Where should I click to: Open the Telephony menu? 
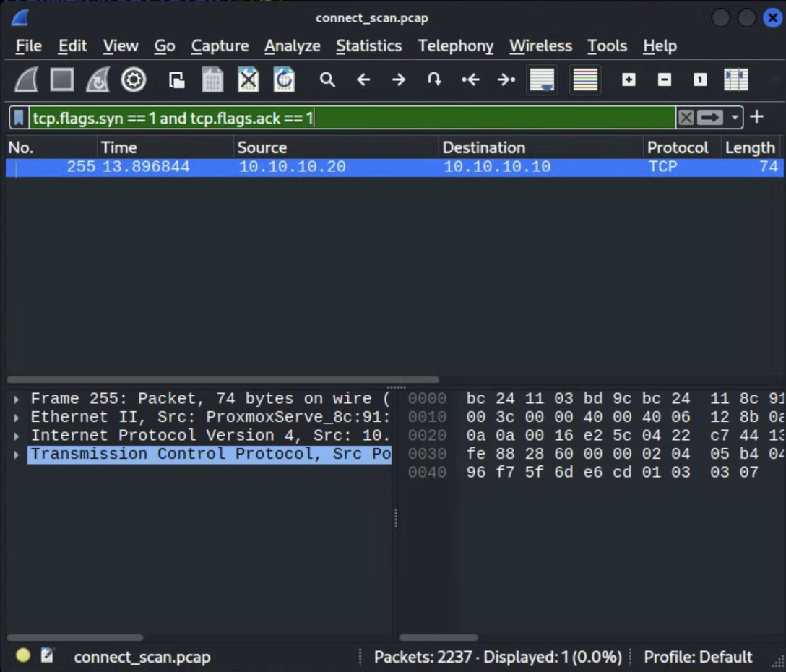coord(455,46)
